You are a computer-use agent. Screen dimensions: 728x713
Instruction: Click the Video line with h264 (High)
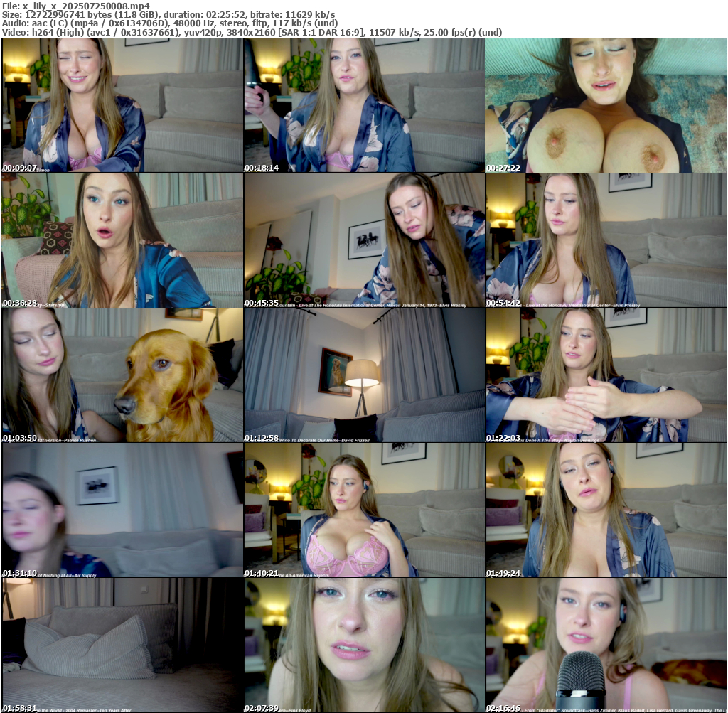click(252, 33)
